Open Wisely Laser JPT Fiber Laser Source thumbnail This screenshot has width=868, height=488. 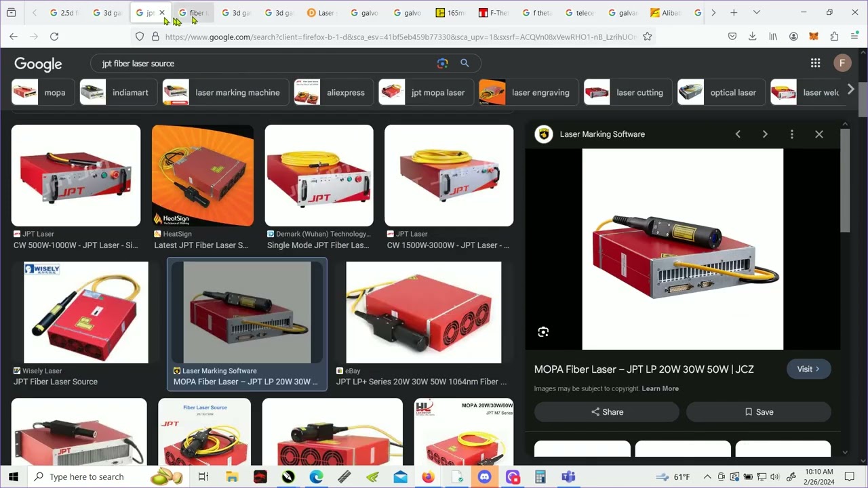coord(86,312)
